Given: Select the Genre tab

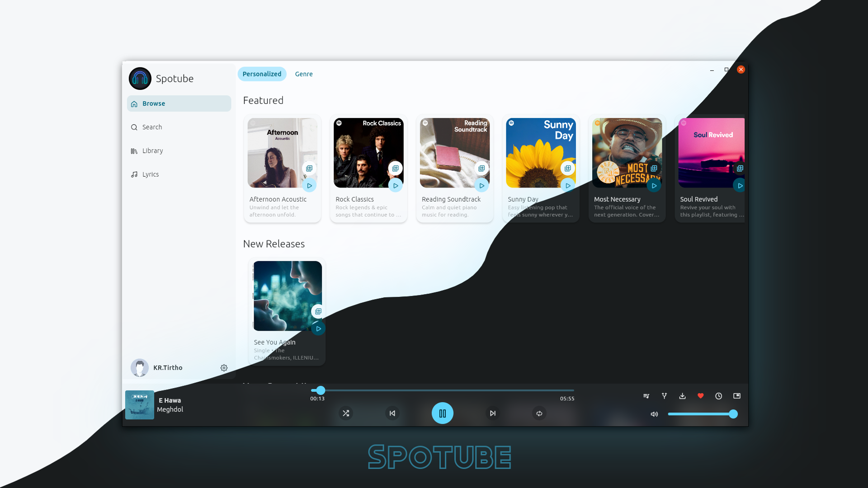Looking at the screenshot, I should [303, 73].
